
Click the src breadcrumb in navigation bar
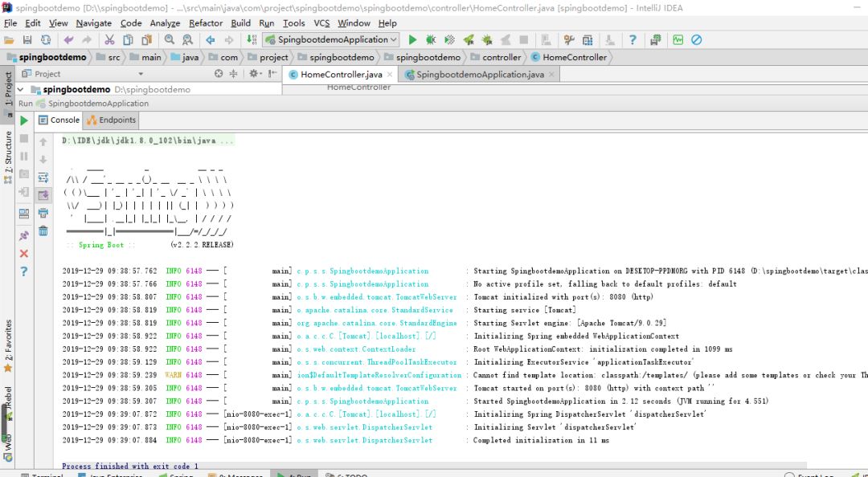click(108, 57)
